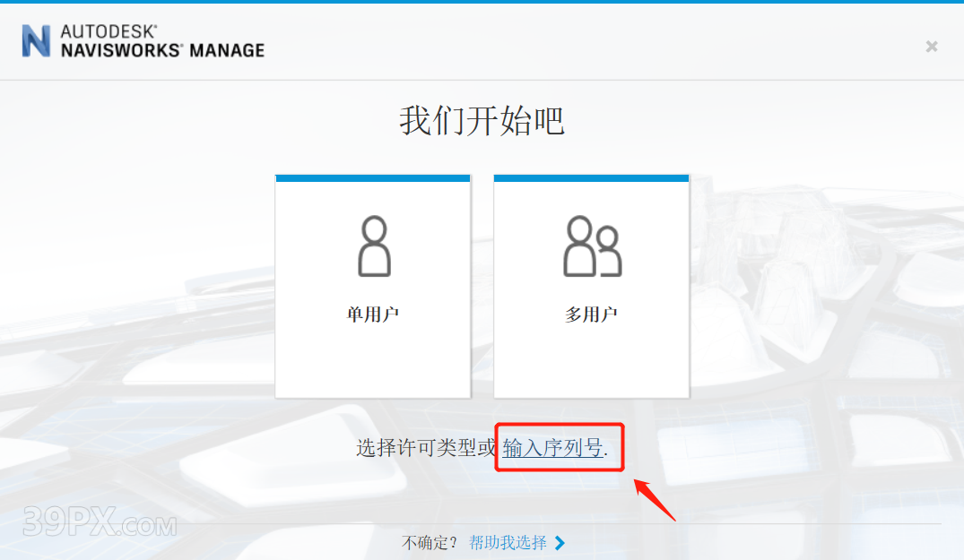Select the 单用户 license card
The width and height of the screenshot is (964, 560).
click(373, 286)
